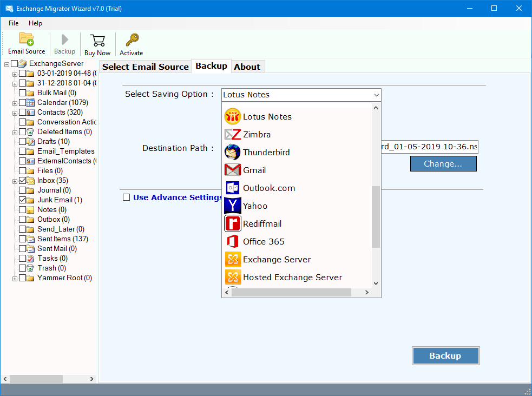Select the Conversation Action folder row
The height and width of the screenshot is (396, 532).
(x=67, y=122)
